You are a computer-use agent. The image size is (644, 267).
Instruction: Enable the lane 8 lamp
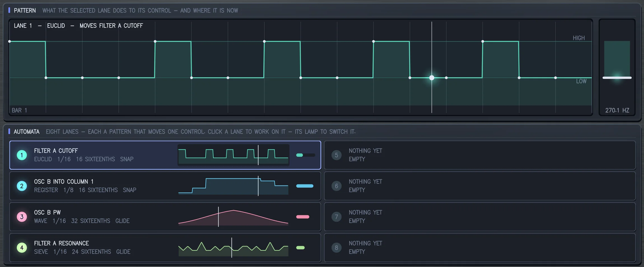[337, 248]
